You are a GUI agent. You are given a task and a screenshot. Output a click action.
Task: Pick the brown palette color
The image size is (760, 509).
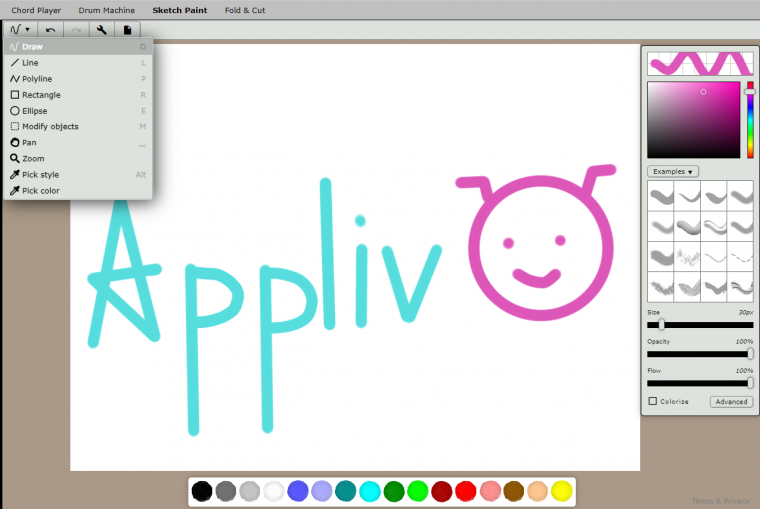514,491
